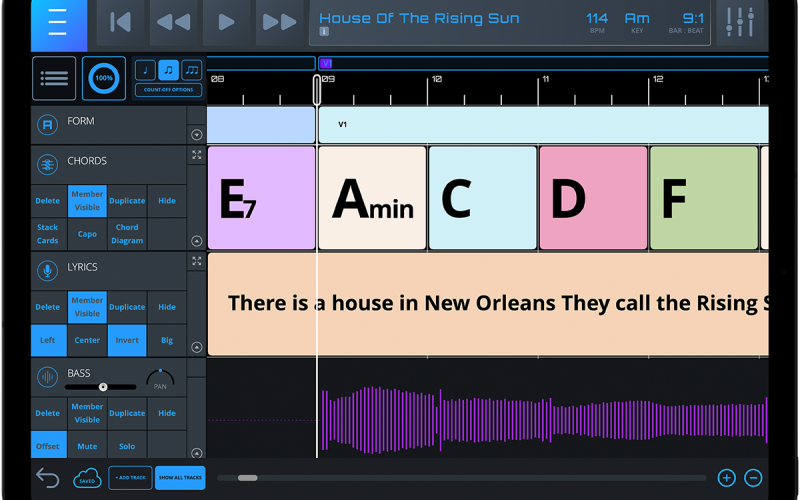Open the mixer sliders panel

(741, 23)
